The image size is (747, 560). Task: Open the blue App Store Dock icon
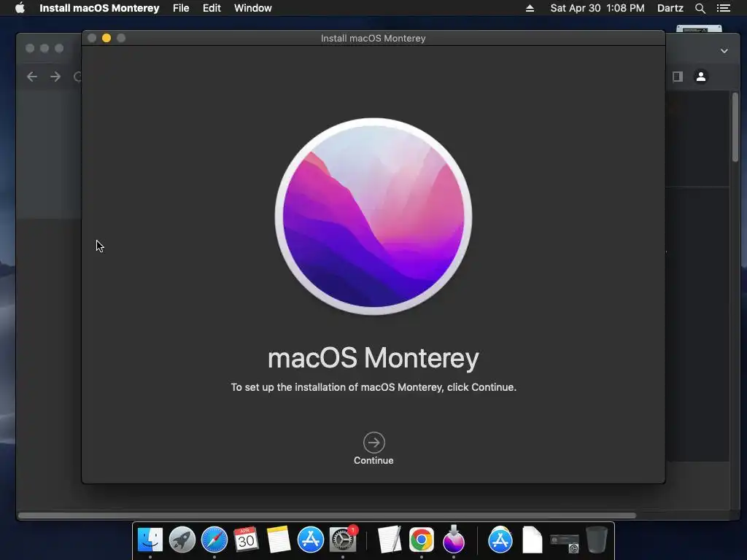click(311, 540)
